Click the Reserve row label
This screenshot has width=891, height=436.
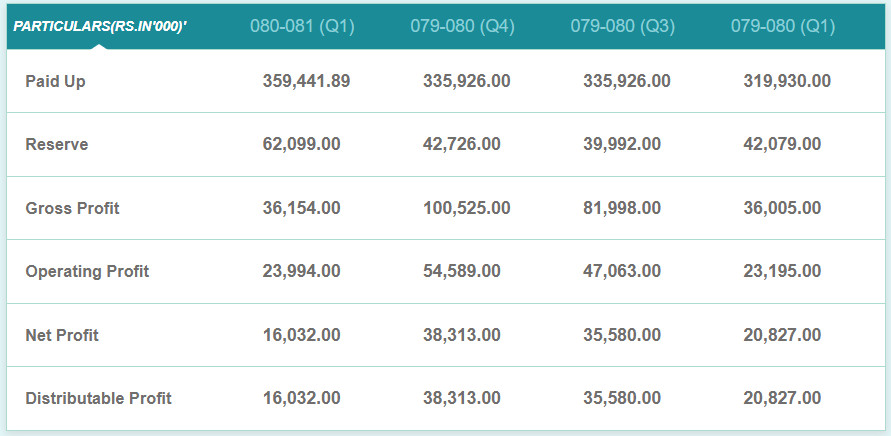57,144
